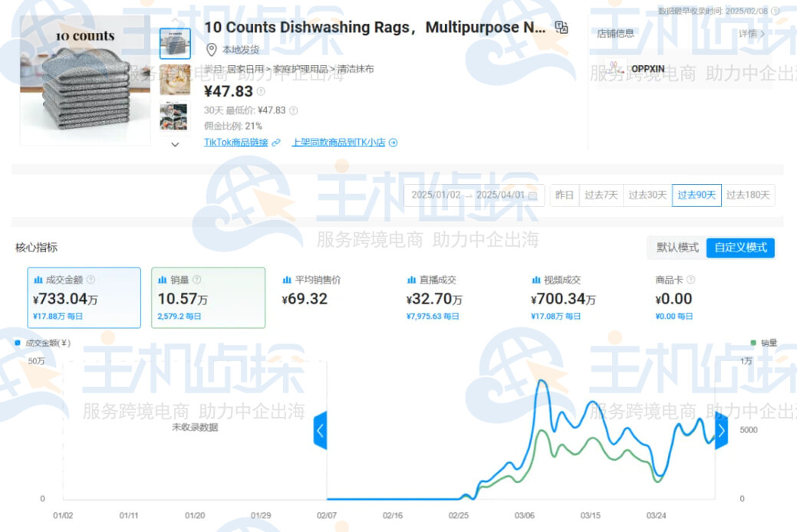797x532 pixels.
Task: Switch to 默认模式 display mode
Action: tap(677, 248)
